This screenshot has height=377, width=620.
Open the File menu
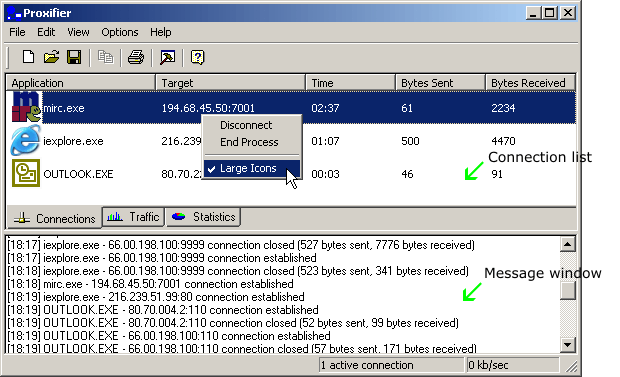coord(17,32)
